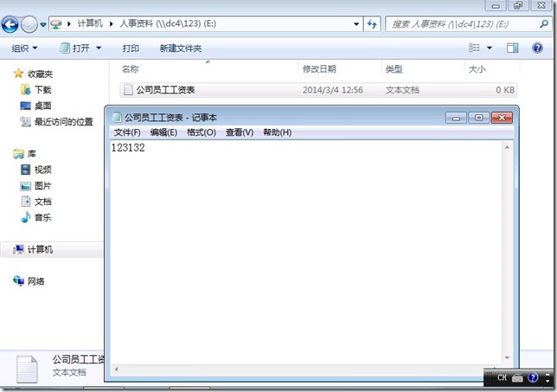Open the 视频 library
The image size is (557, 392).
pyautogui.click(x=43, y=170)
